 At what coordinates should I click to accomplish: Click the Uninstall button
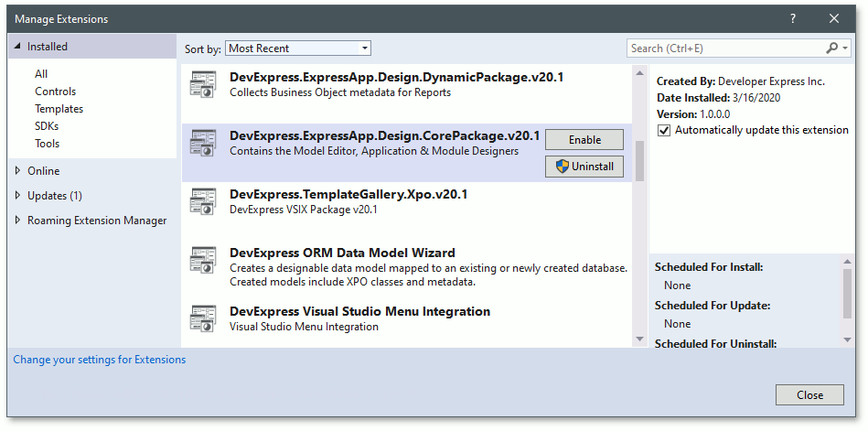[x=584, y=167]
